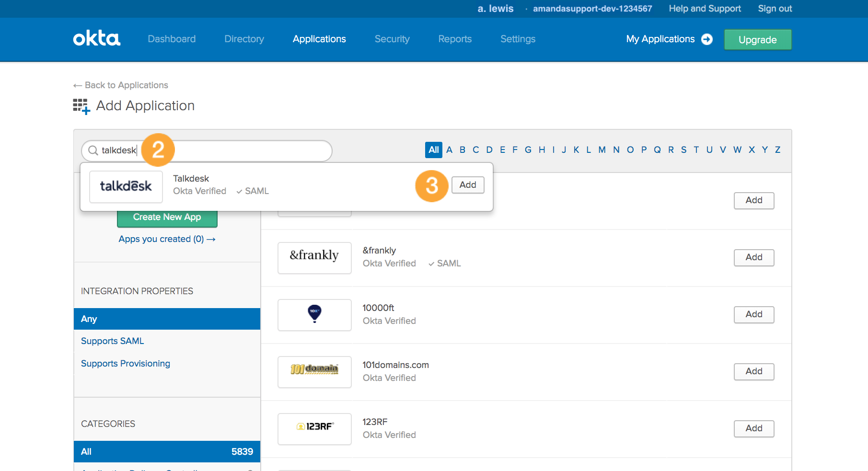
Task: Open the Directory menu
Action: (244, 39)
